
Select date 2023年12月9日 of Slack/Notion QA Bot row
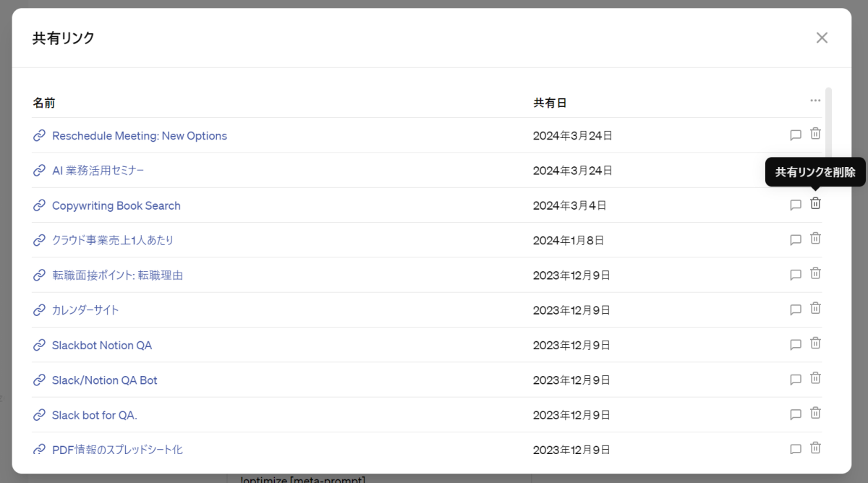(x=571, y=380)
